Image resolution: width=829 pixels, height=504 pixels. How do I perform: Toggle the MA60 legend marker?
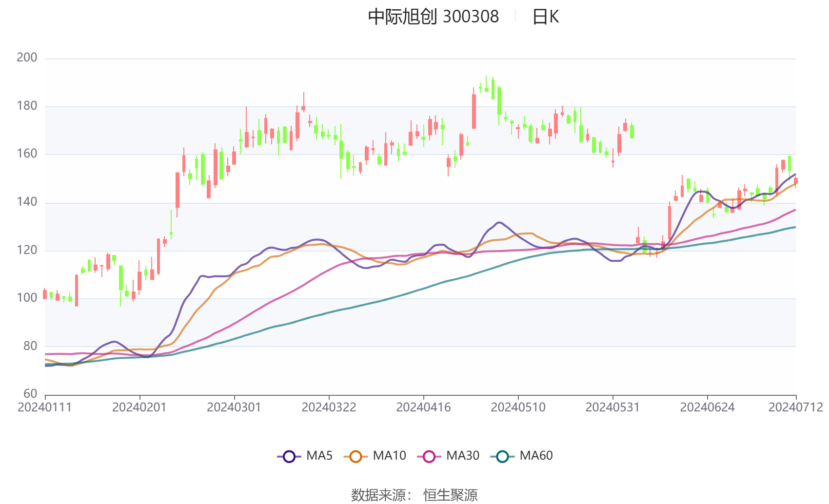point(502,456)
